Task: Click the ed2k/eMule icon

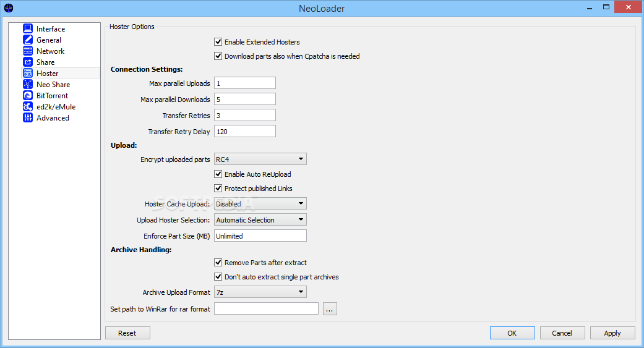Action: [27, 106]
